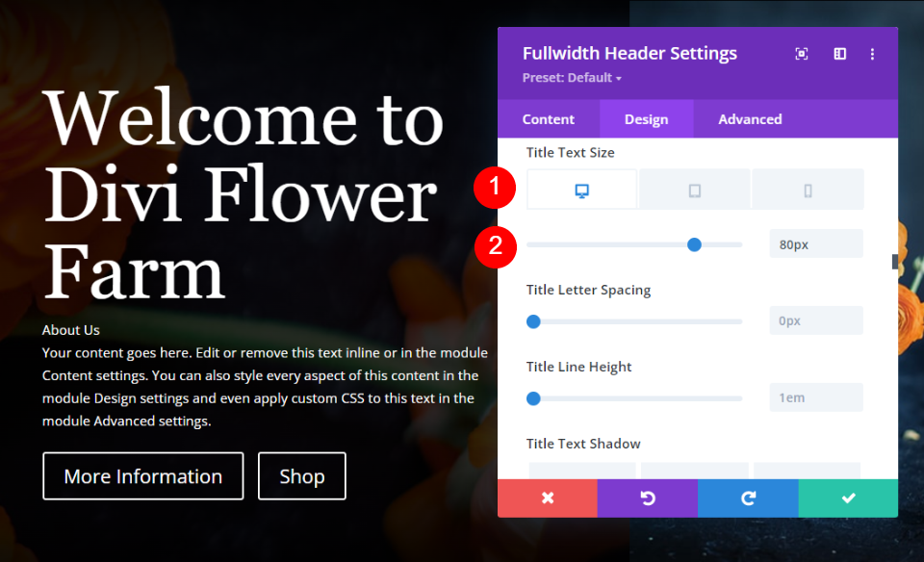This screenshot has height=562, width=924.
Task: Click the expand modal fullscreen icon
Action: point(802,54)
